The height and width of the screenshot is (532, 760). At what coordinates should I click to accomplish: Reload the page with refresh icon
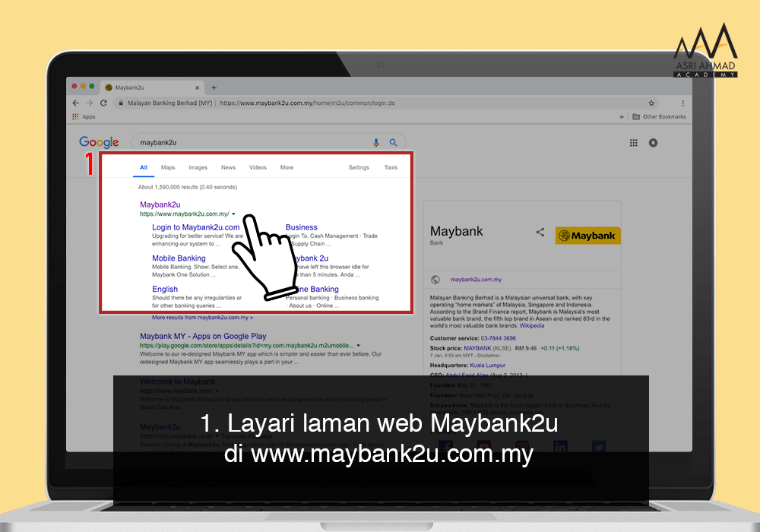(x=103, y=103)
